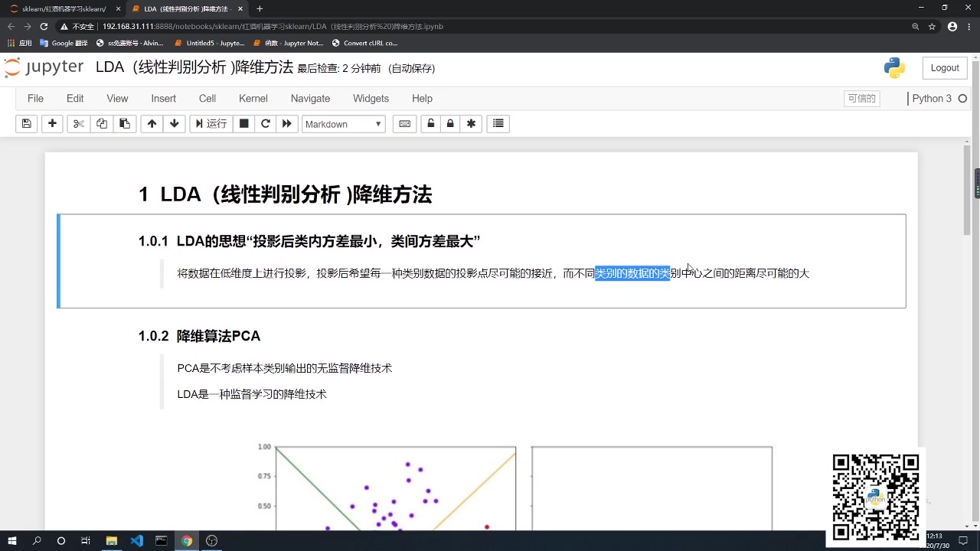Click heading 1.0.2 降维算法PCA
This screenshot has width=980, height=551.
199,336
